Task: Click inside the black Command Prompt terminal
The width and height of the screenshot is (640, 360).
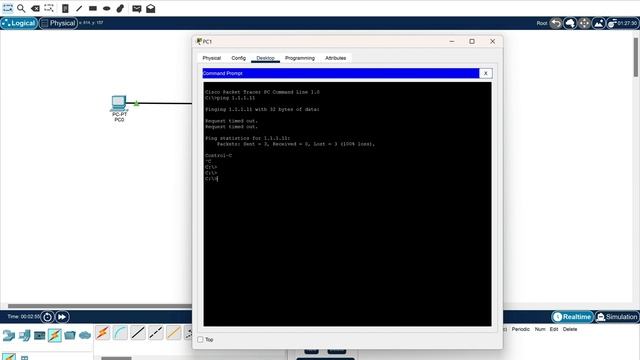Action: (347, 204)
